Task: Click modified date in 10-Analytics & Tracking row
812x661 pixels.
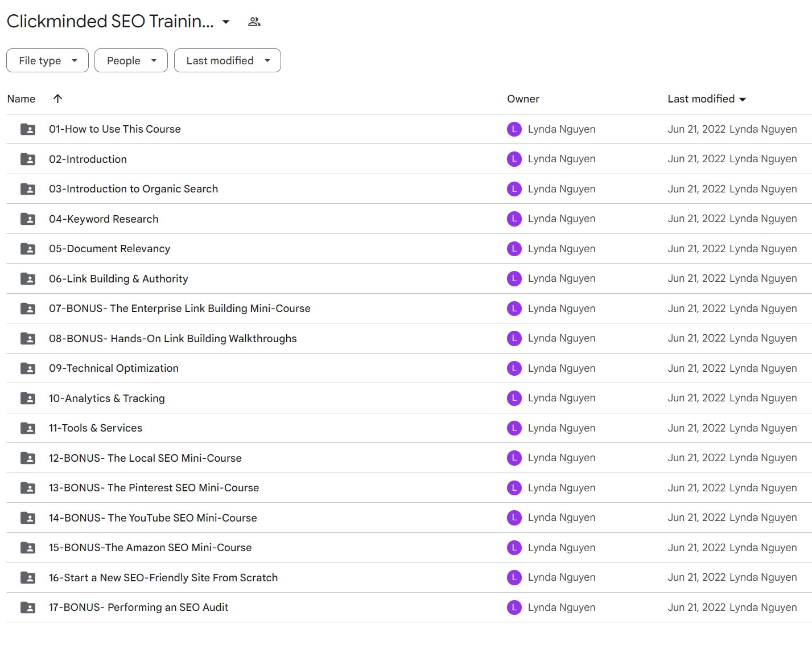Action: click(x=696, y=398)
